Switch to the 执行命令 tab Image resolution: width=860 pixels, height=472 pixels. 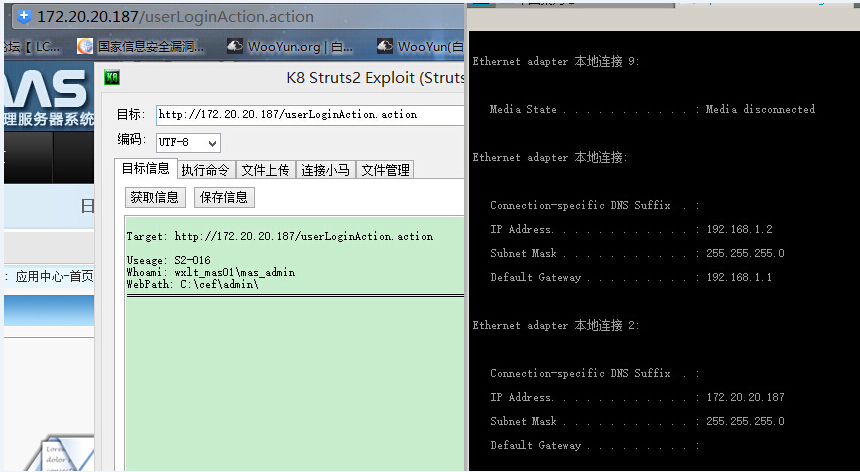[x=206, y=170]
